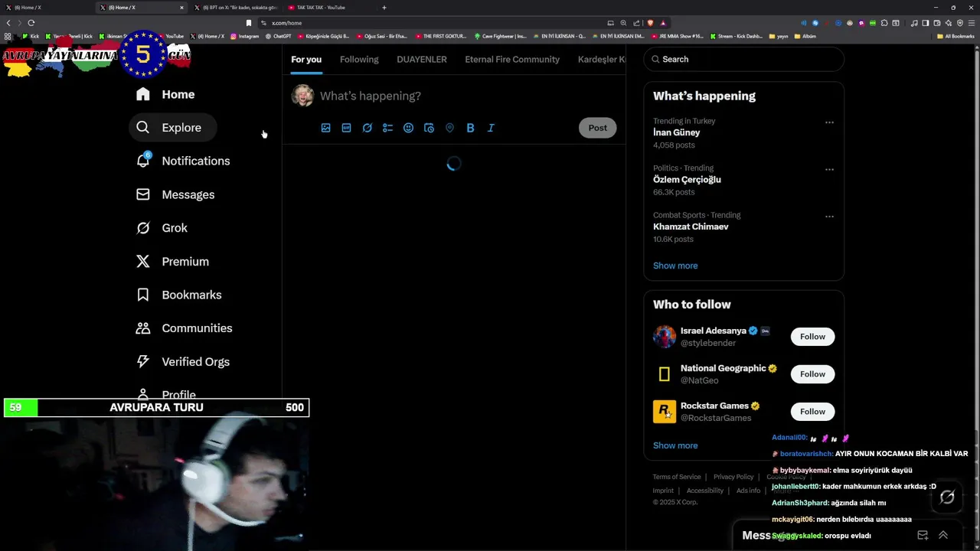Screen dimensions: 980x551
Task: Open the YouTube bookmark
Action: [171, 36]
